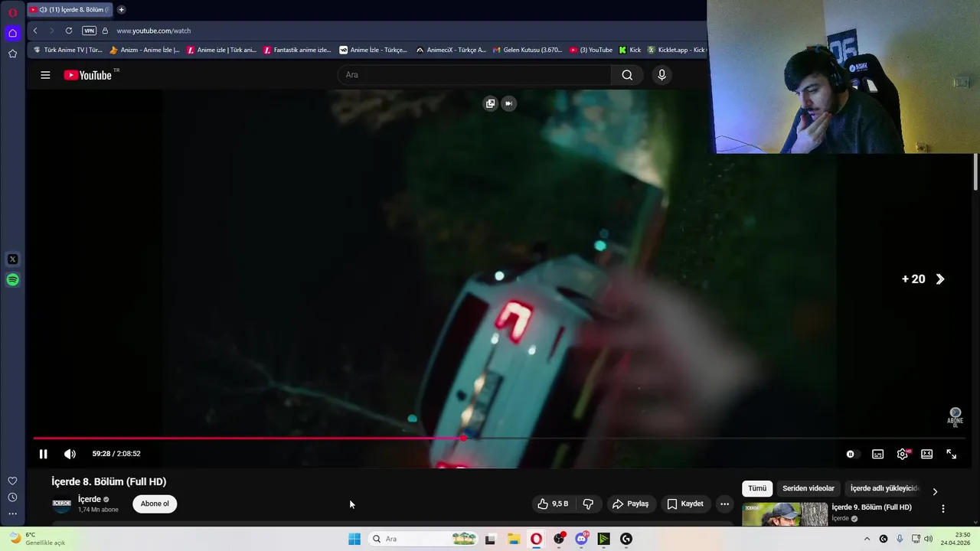Image resolution: width=980 pixels, height=551 pixels.
Task: Open the İçerde channel name link
Action: (90, 499)
